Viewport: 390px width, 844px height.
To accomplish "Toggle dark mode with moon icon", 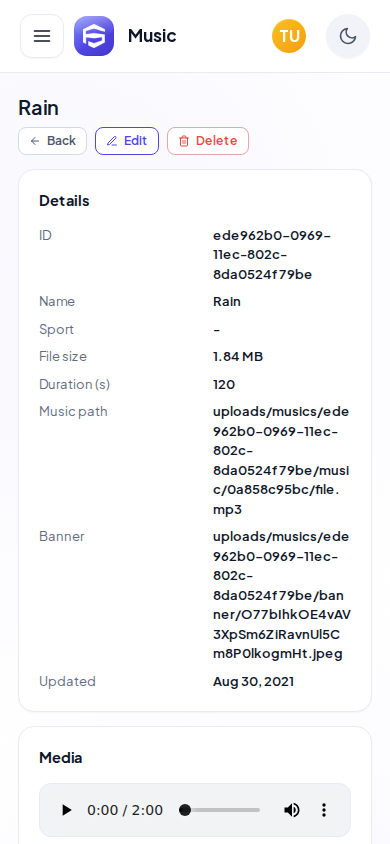I will pyautogui.click(x=348, y=36).
